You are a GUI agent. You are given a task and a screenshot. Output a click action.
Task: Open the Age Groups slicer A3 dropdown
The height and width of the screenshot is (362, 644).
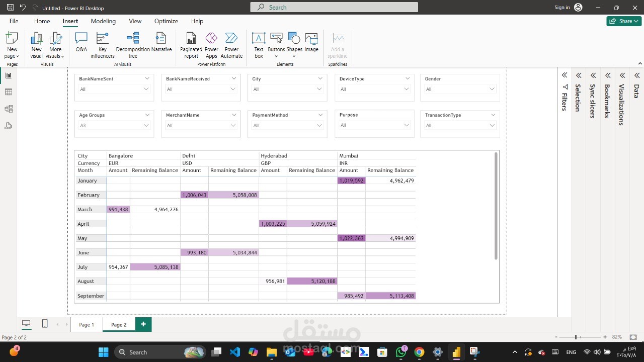point(114,125)
